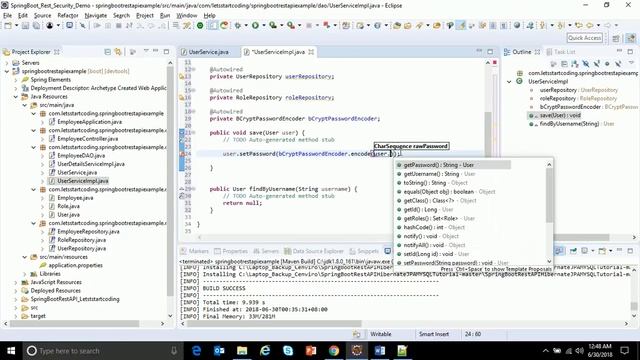
Task: Open PowerPoint from the taskbar
Action: coord(311,351)
